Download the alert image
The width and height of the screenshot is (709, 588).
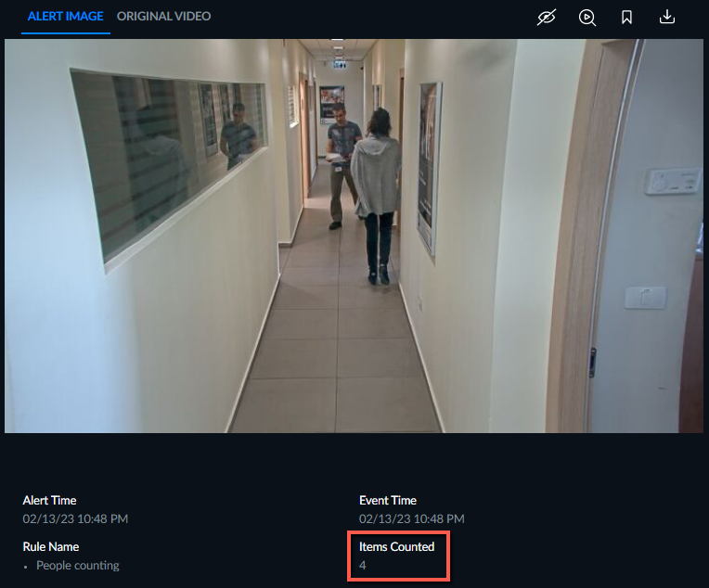(667, 18)
